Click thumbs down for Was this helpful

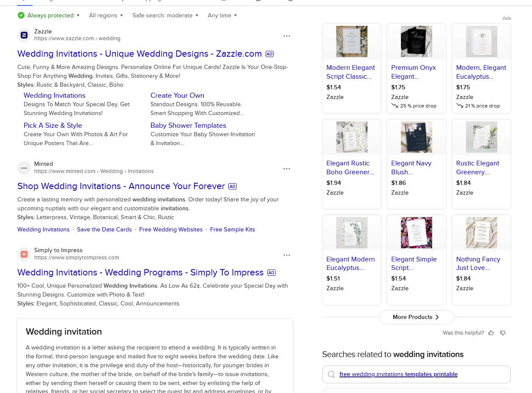tap(503, 333)
